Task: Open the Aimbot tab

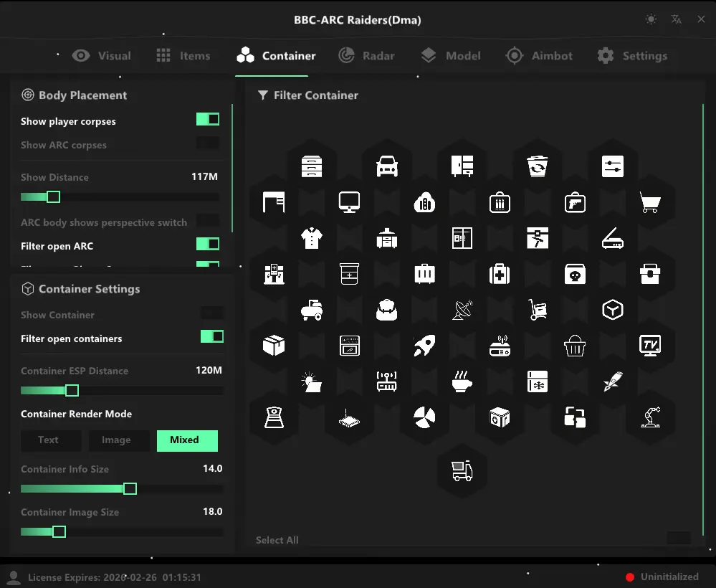Action: (x=539, y=56)
